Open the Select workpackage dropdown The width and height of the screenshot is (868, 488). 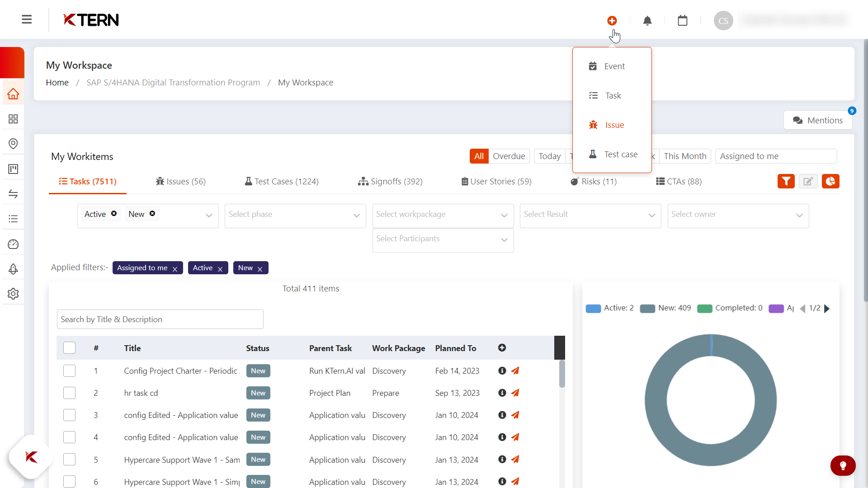[443, 216]
